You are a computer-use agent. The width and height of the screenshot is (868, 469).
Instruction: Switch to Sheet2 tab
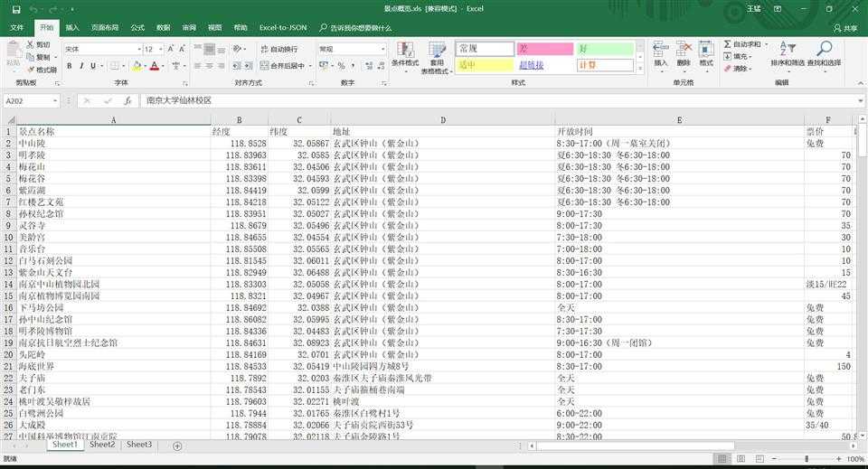point(102,445)
